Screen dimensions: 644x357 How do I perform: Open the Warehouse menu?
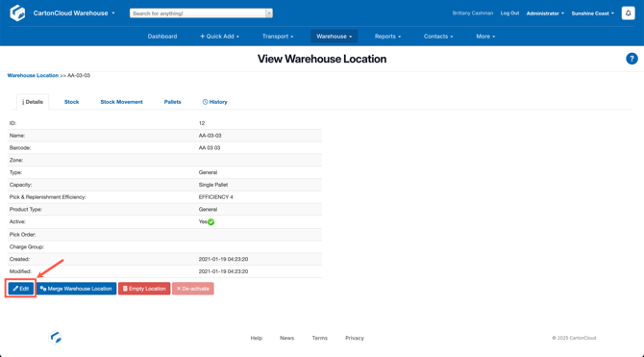[334, 37]
